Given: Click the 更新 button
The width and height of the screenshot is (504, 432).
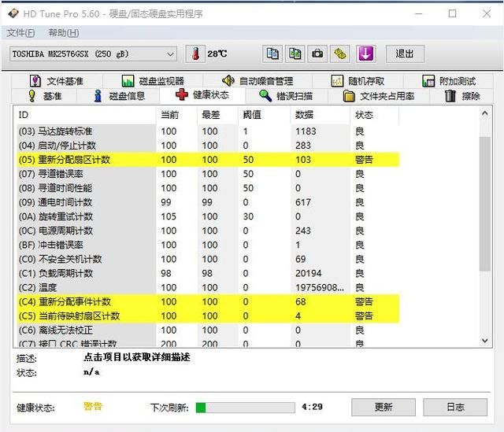Looking at the screenshot, I should (x=384, y=408).
